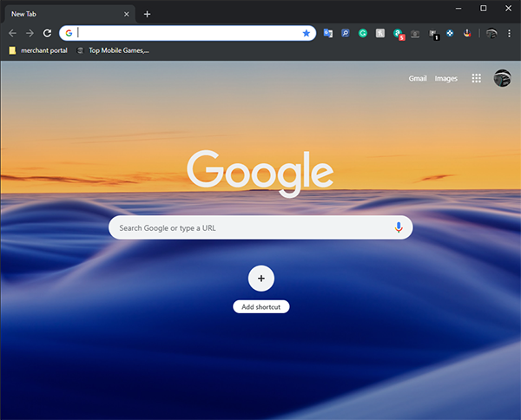The width and height of the screenshot is (521, 420).
Task: Open the Chrome profile avatar in toolbar
Action: click(x=491, y=33)
